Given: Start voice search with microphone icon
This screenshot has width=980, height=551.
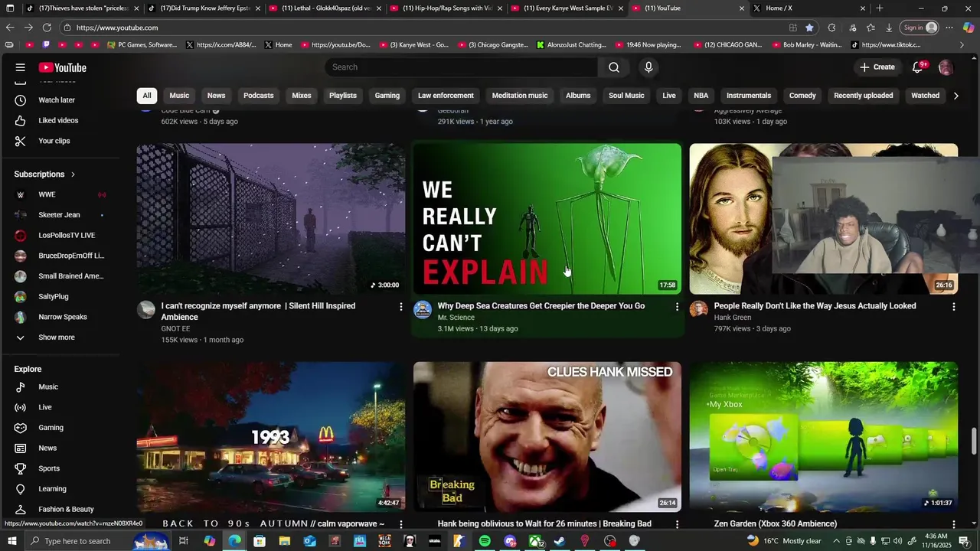Looking at the screenshot, I should pyautogui.click(x=648, y=67).
